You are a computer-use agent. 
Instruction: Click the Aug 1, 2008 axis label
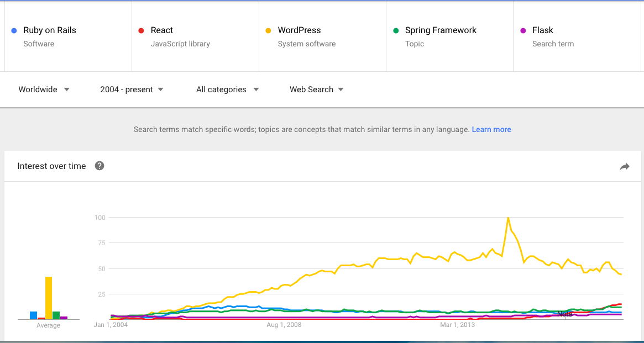click(x=284, y=325)
